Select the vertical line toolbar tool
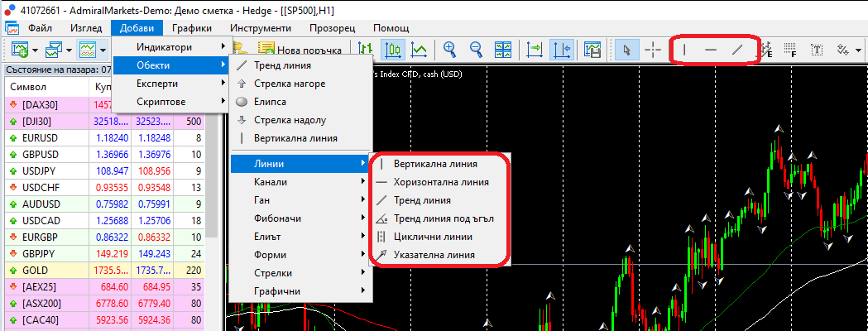This screenshot has height=331, width=868. pos(685,50)
